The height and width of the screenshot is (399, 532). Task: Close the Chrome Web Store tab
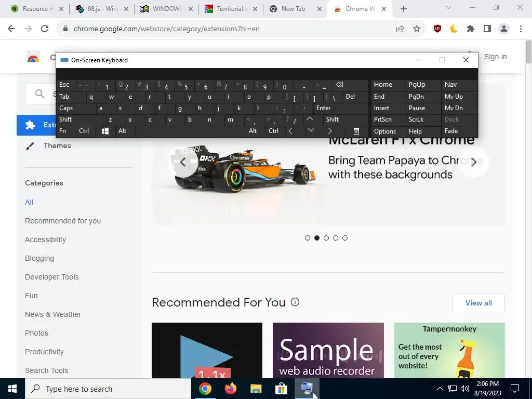tap(384, 9)
